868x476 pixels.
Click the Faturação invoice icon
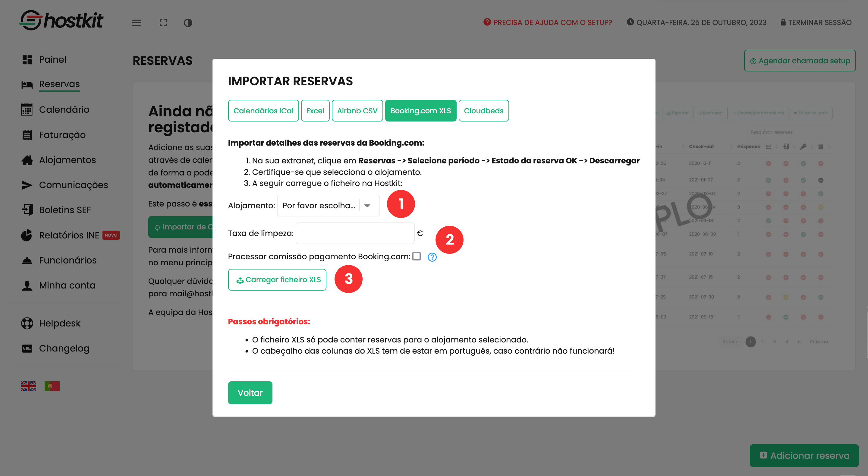(x=27, y=135)
